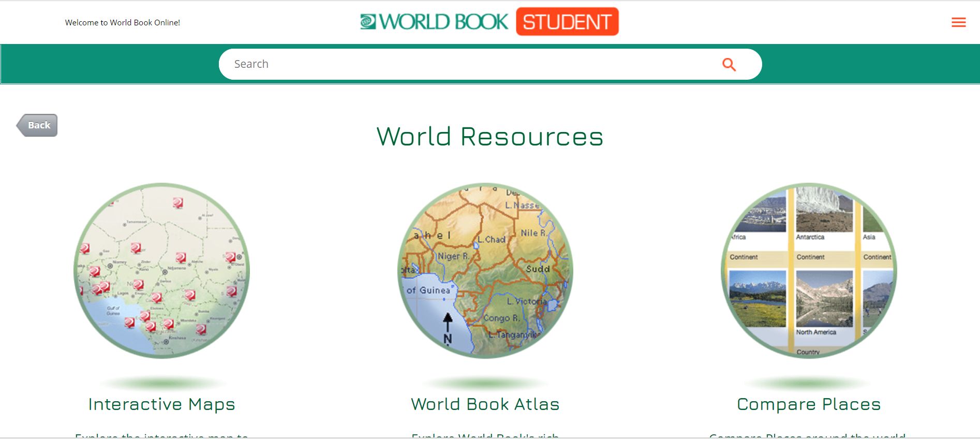
Task: Click the World Resources heading
Action: click(490, 137)
